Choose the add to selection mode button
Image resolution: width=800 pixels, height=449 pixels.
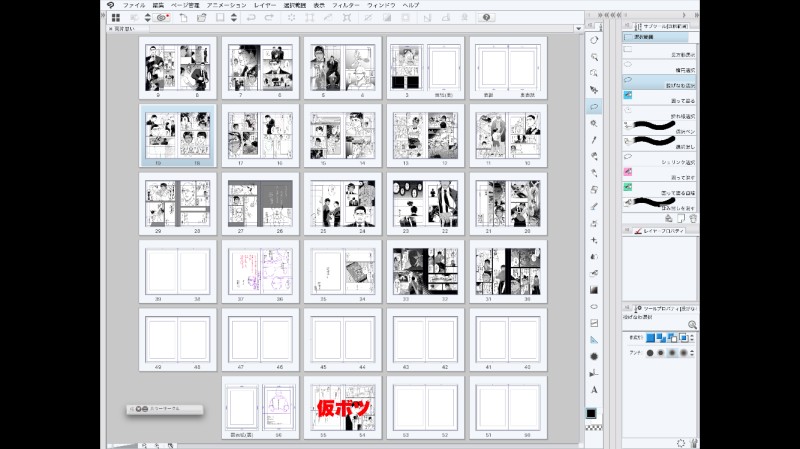(661, 338)
